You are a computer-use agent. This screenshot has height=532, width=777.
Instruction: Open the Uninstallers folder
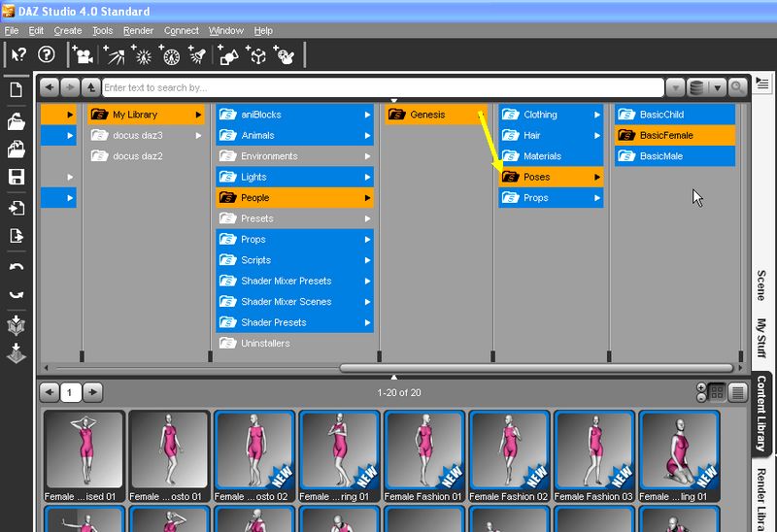(295, 344)
